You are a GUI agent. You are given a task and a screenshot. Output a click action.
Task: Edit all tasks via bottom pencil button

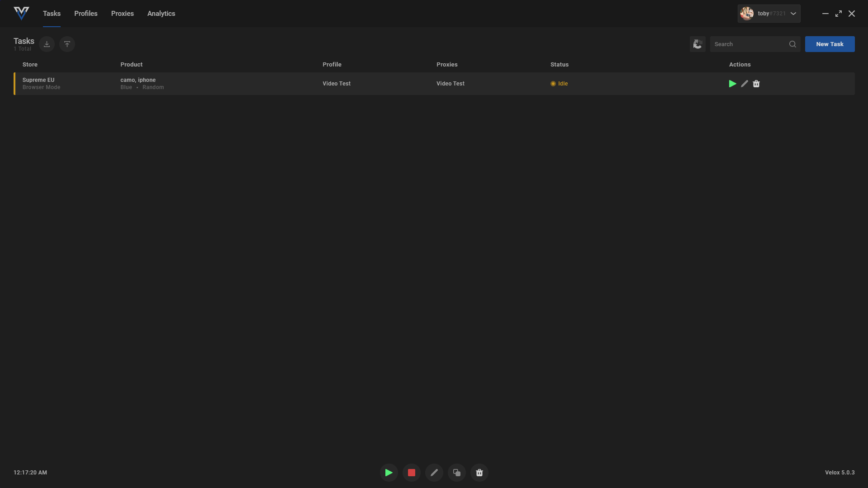[x=434, y=473]
